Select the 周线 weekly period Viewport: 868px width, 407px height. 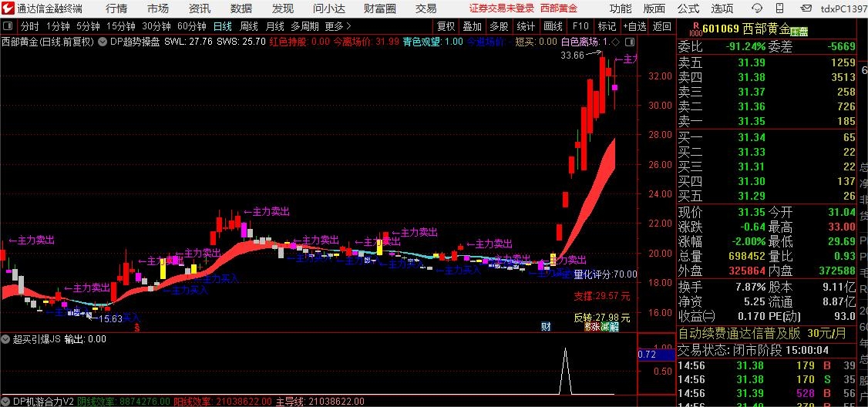pyautogui.click(x=248, y=26)
